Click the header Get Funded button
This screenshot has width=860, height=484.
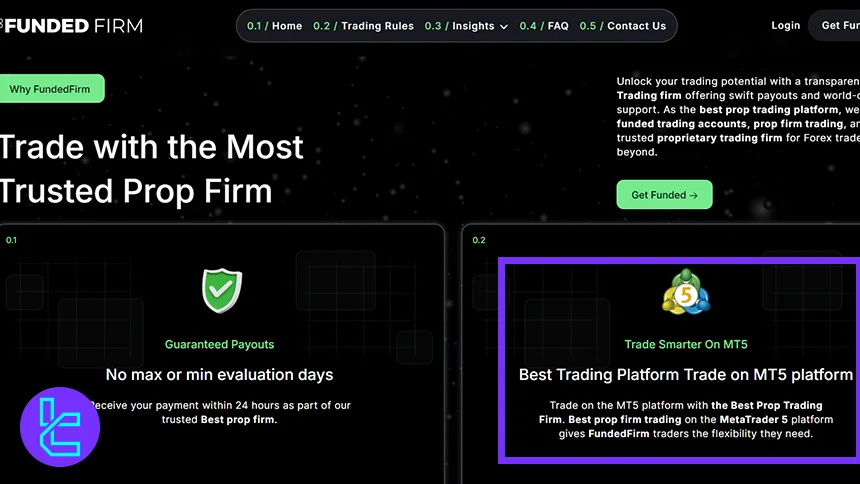[835, 25]
